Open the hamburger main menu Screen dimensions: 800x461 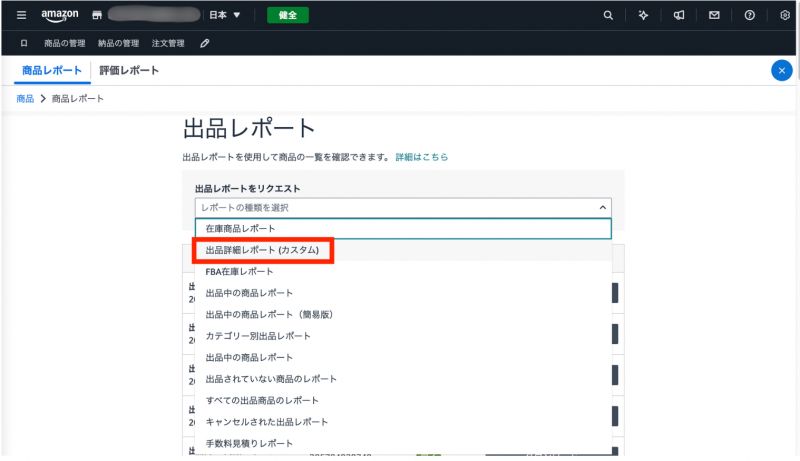coord(21,15)
